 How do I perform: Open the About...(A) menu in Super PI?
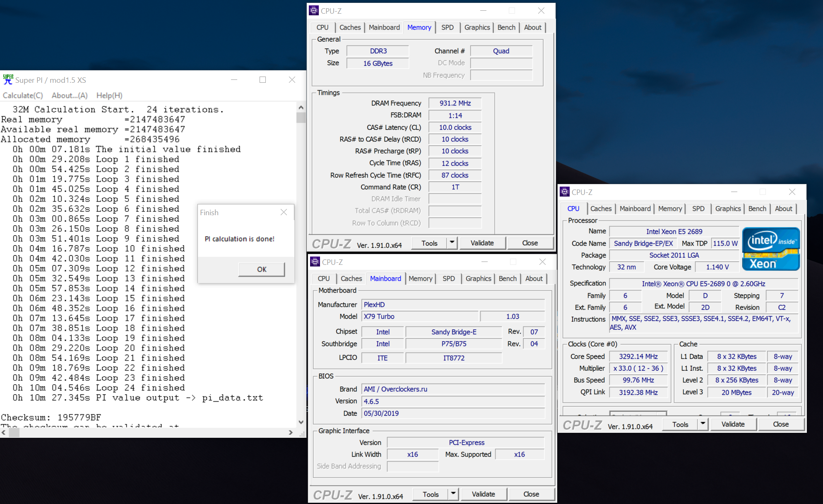tap(70, 95)
